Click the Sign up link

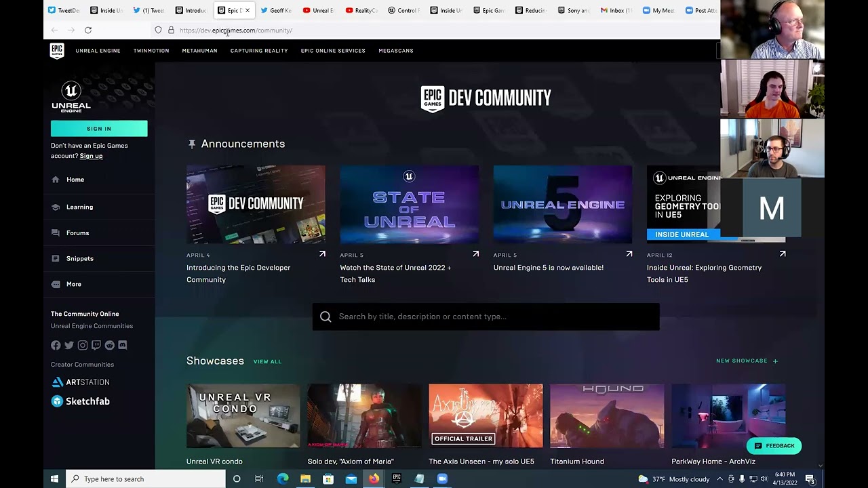pyautogui.click(x=91, y=156)
